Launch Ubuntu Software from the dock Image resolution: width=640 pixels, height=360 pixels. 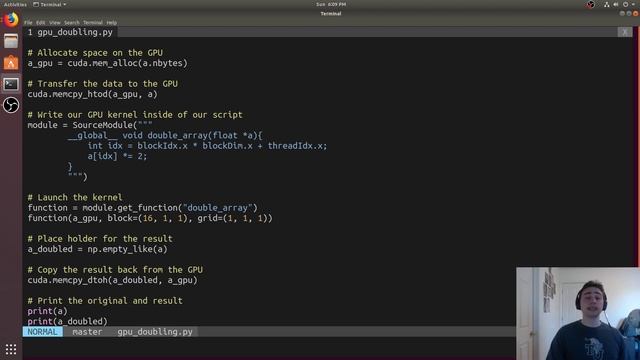coord(11,62)
